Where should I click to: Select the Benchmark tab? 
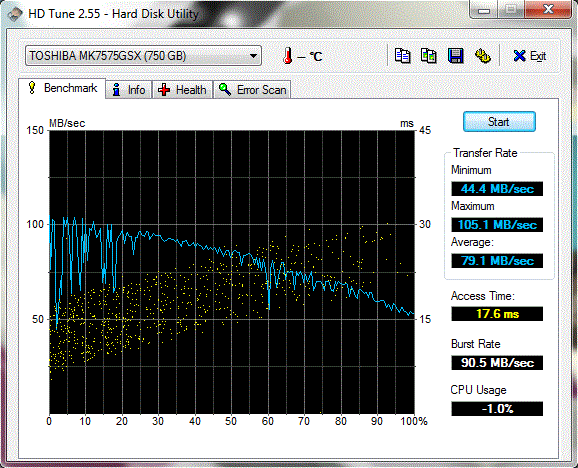click(x=62, y=88)
